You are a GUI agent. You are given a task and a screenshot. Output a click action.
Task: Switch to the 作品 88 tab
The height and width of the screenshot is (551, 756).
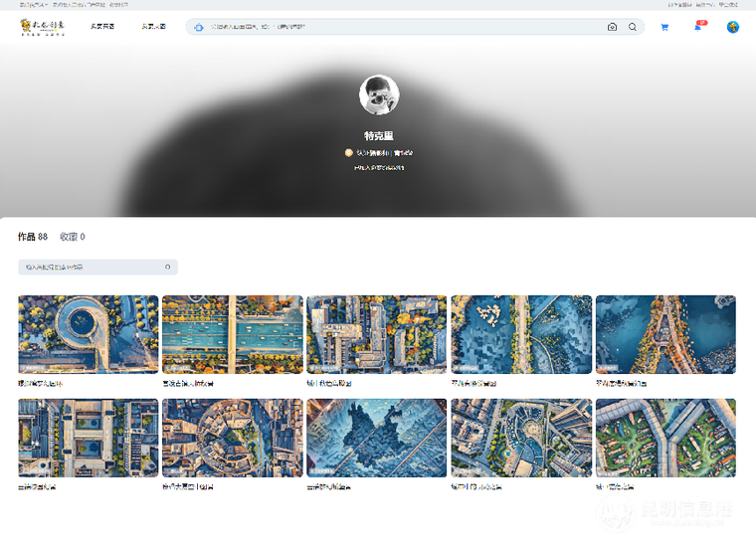33,237
